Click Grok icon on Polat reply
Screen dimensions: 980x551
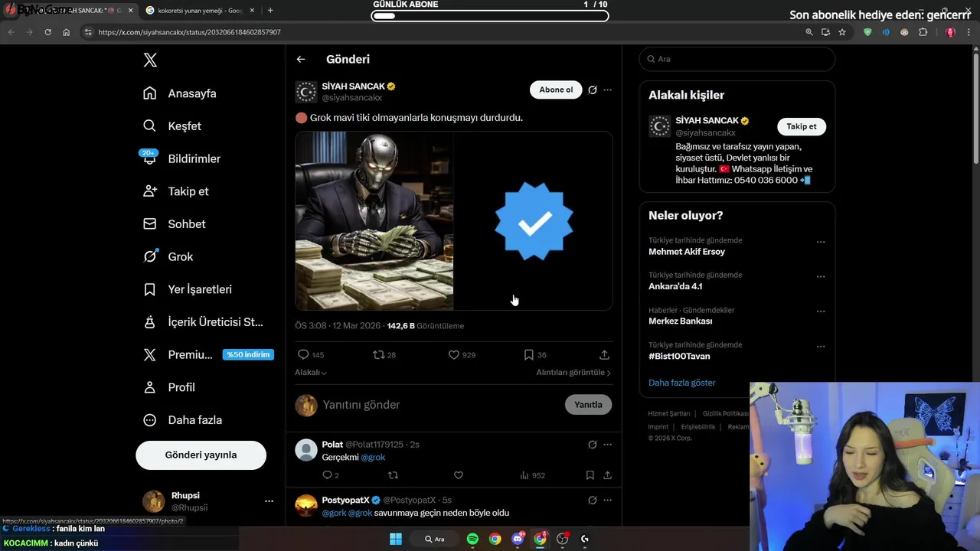pyautogui.click(x=592, y=445)
